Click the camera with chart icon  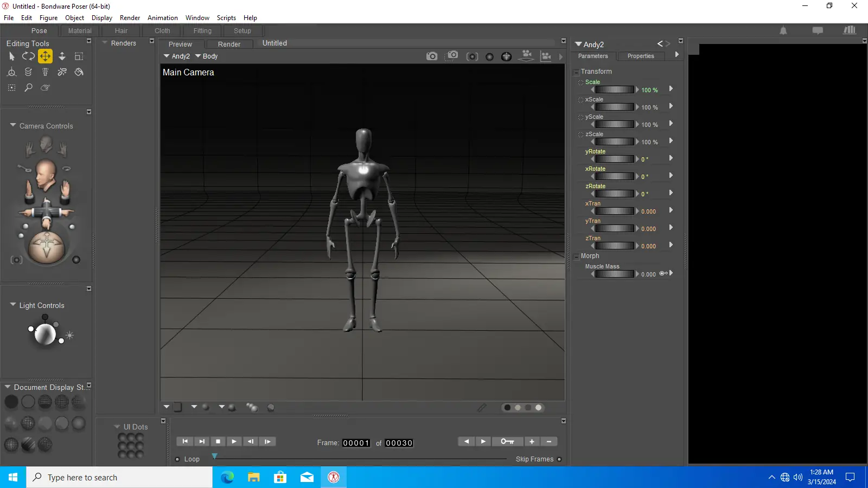[546, 56]
